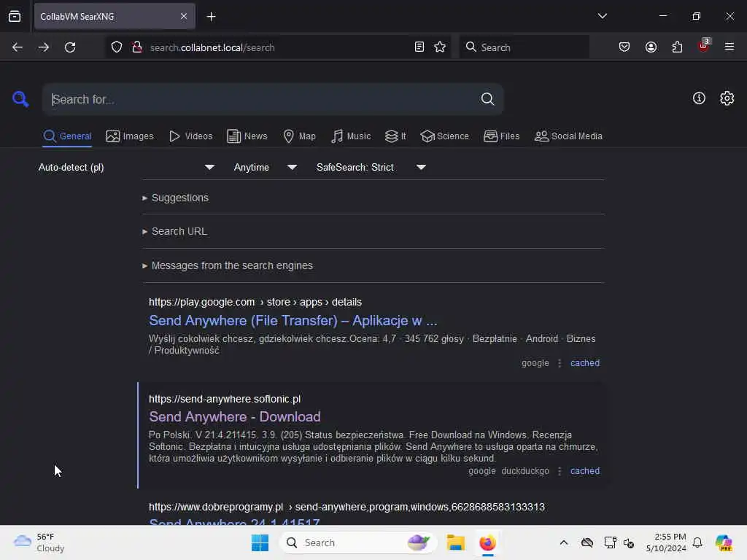This screenshot has width=747, height=560.
Task: Click the SearXNG magnifier logo
Action: click(20, 99)
